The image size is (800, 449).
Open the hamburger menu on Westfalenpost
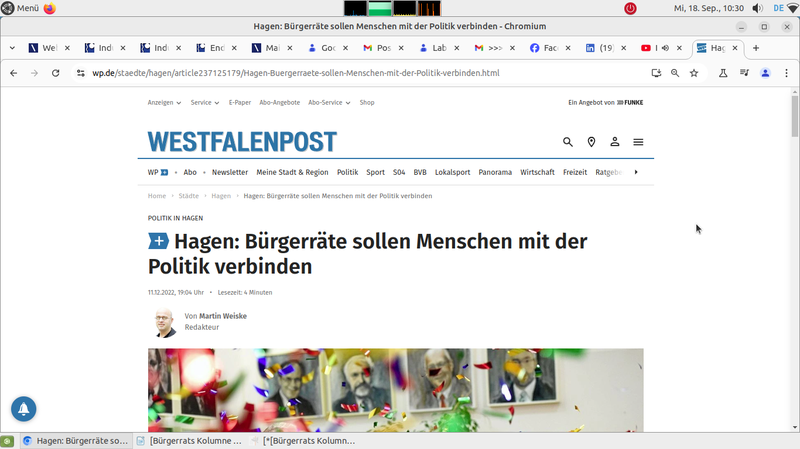(638, 142)
